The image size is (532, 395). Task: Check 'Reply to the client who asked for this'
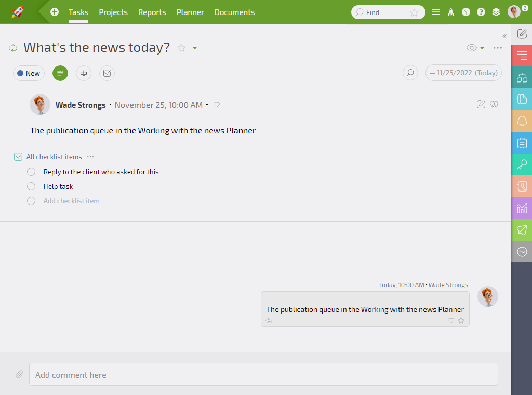31,172
